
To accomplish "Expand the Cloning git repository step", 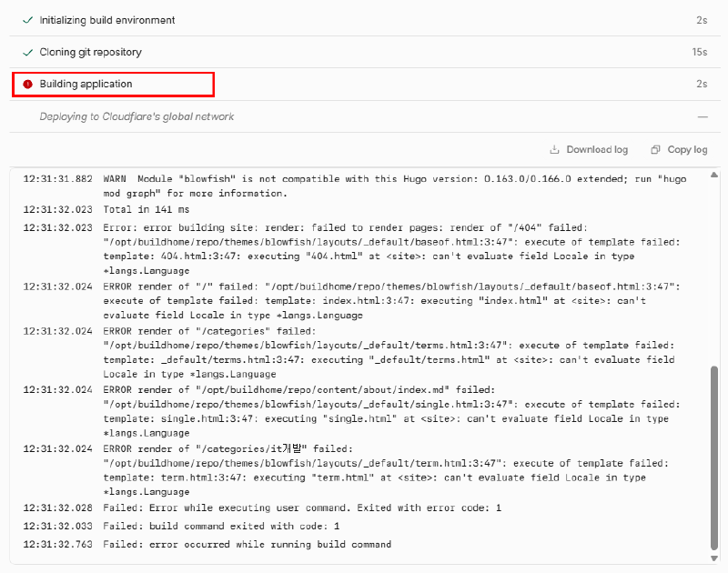I will coord(365,52).
